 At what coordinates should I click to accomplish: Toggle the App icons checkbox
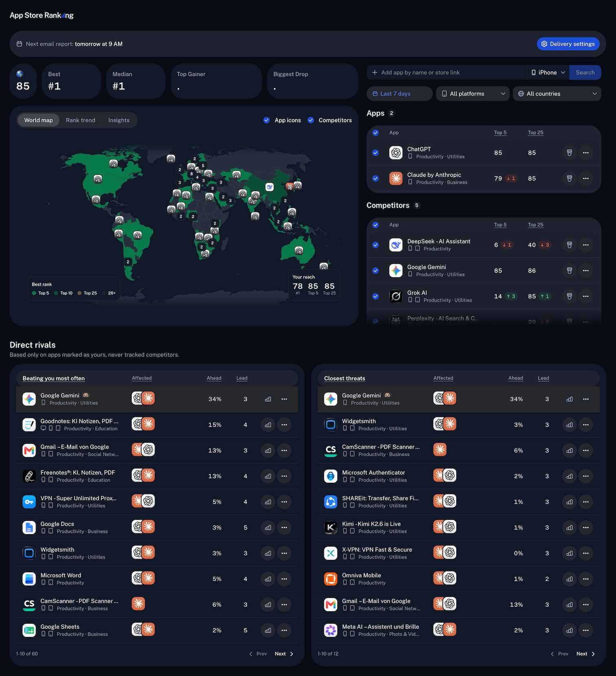click(266, 120)
